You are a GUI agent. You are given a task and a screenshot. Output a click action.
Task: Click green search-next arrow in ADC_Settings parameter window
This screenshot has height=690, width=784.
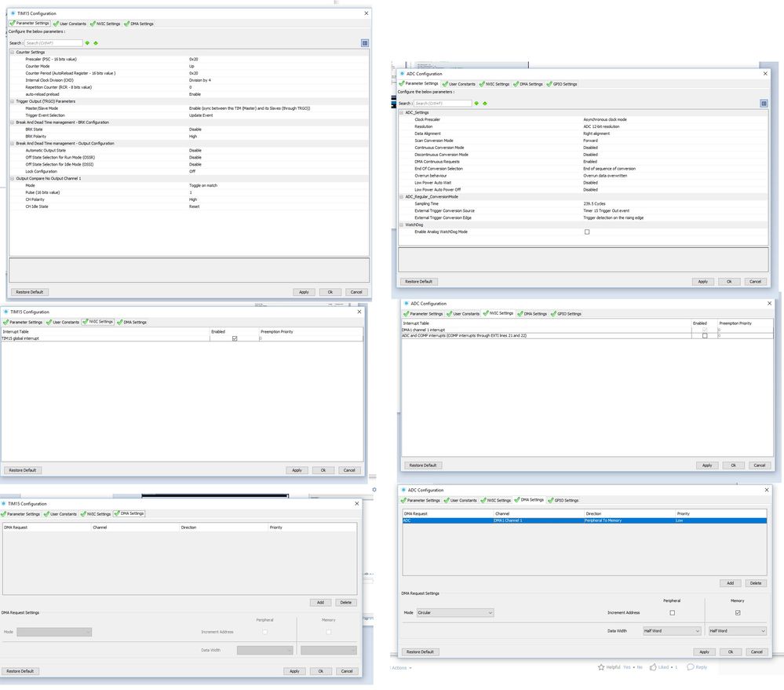(476, 104)
